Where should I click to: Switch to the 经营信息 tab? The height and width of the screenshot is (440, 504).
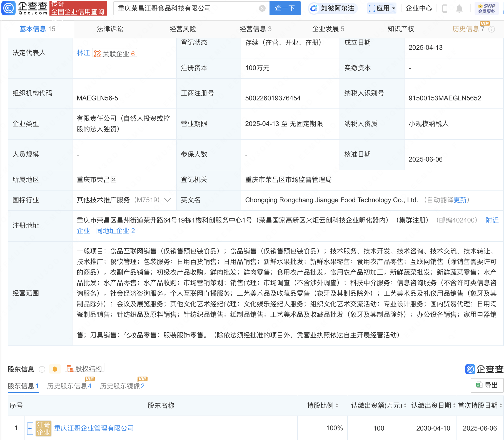tap(255, 29)
